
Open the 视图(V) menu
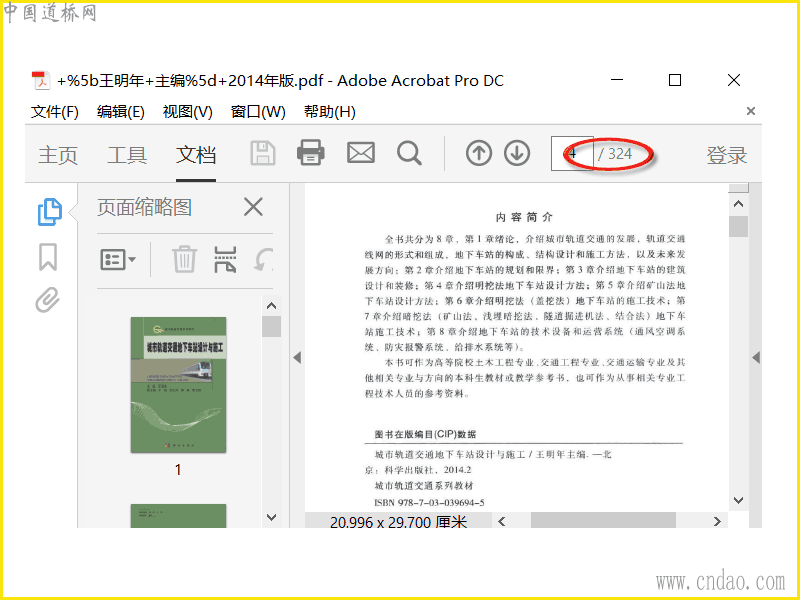point(187,111)
